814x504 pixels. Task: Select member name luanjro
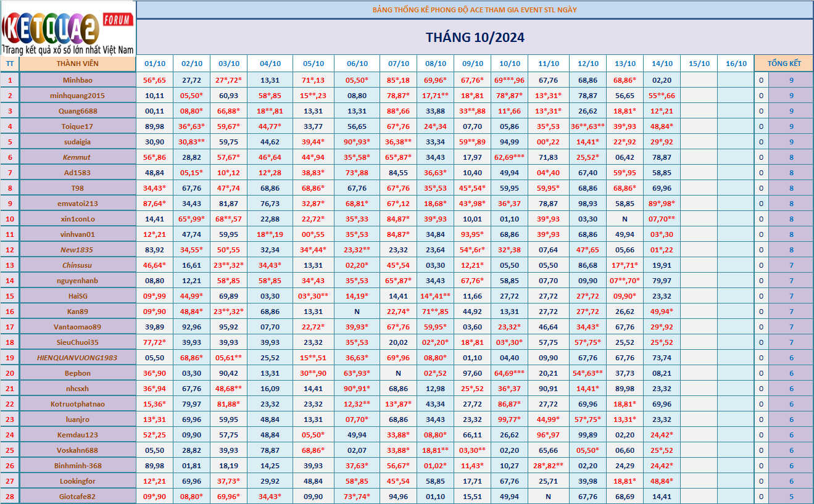click(77, 419)
